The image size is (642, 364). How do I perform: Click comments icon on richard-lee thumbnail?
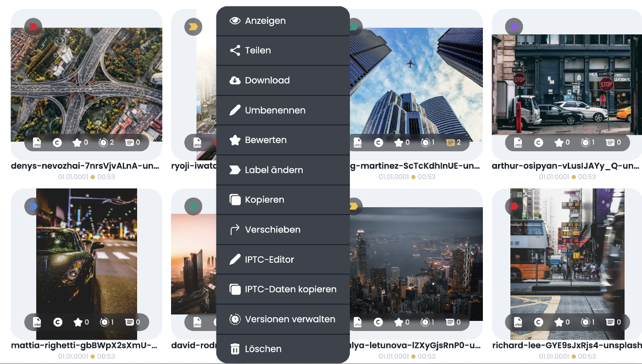[610, 322]
